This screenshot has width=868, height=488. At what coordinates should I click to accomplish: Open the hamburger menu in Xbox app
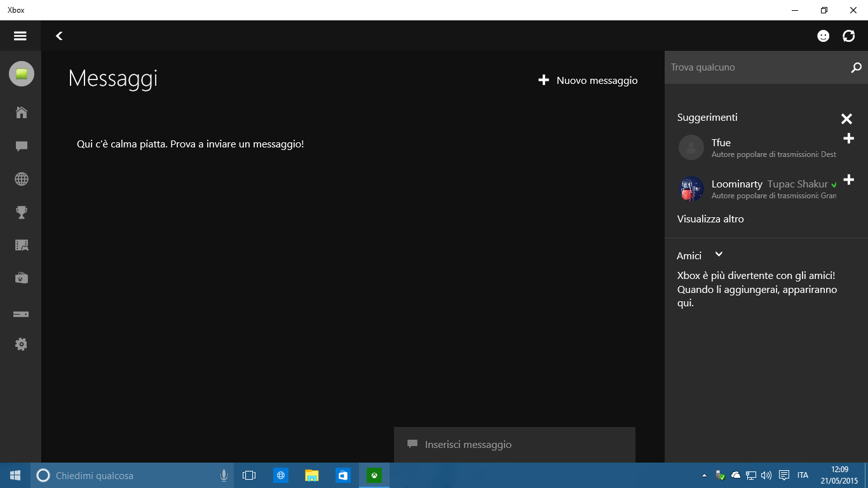click(x=20, y=36)
